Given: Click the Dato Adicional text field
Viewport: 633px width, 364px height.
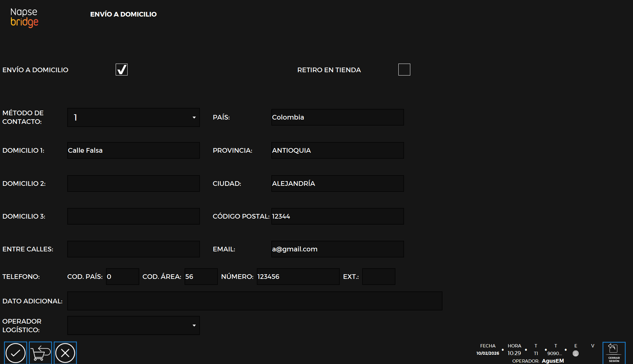Looking at the screenshot, I should point(255,301).
